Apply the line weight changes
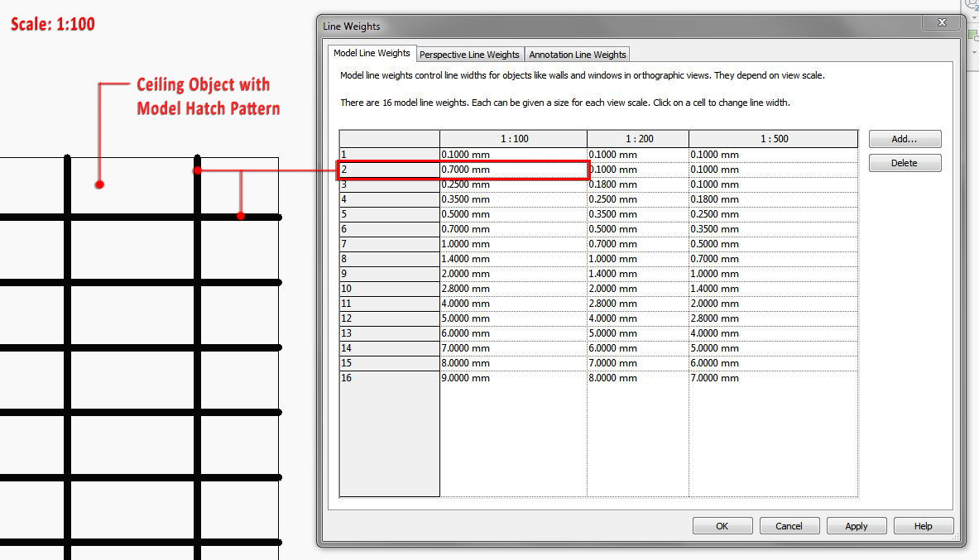 tap(856, 525)
